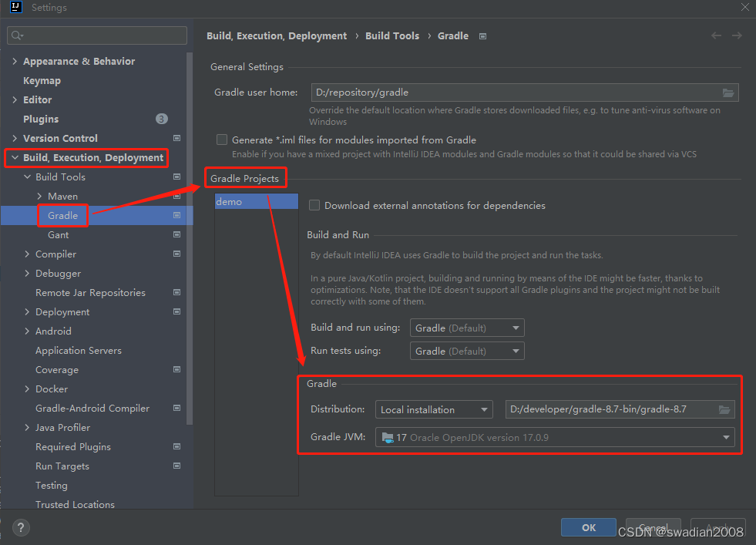
Task: Open the Run tests using dropdown
Action: click(467, 351)
